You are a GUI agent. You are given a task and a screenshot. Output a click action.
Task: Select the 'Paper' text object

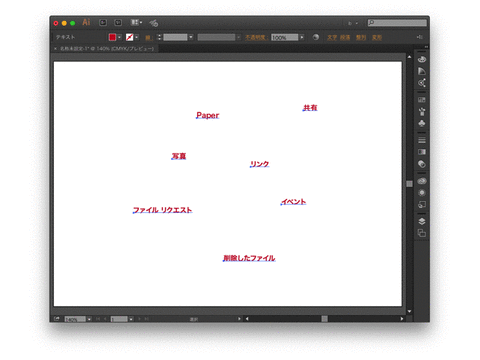(207, 115)
